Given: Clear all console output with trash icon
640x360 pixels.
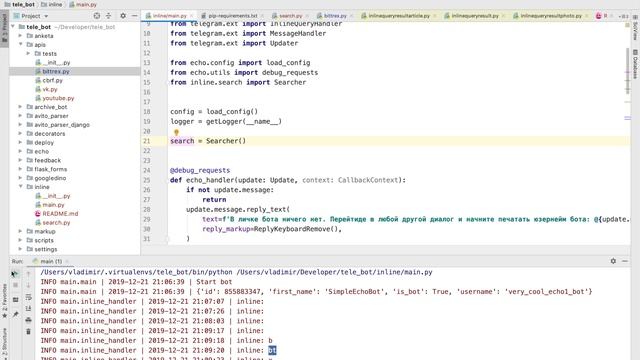Looking at the screenshot, I should pos(28,331).
